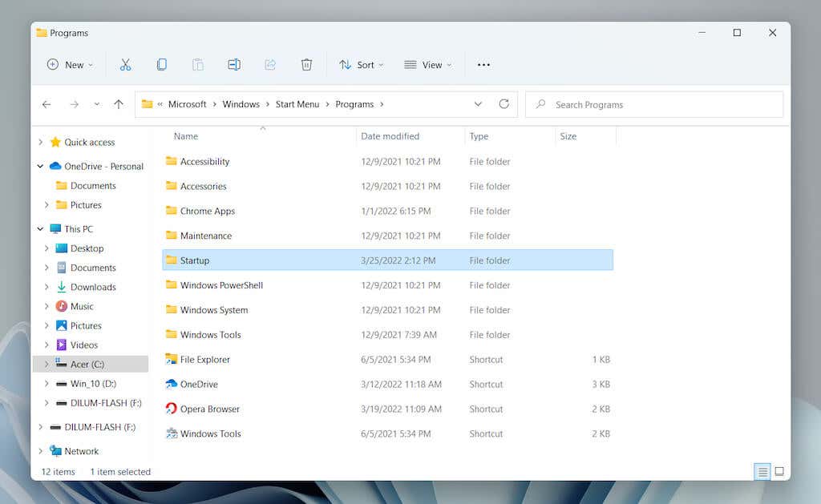Enable details view from the status bar
The width and height of the screenshot is (821, 504).
(x=761, y=472)
